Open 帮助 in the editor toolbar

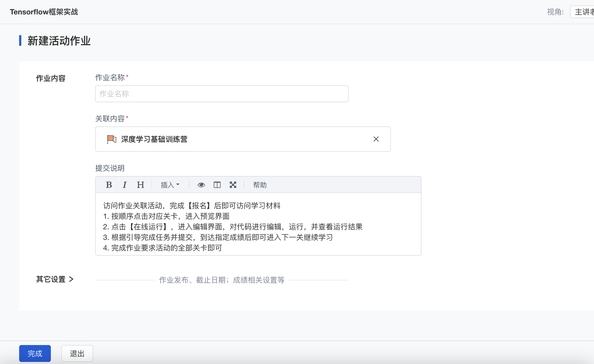[260, 185]
